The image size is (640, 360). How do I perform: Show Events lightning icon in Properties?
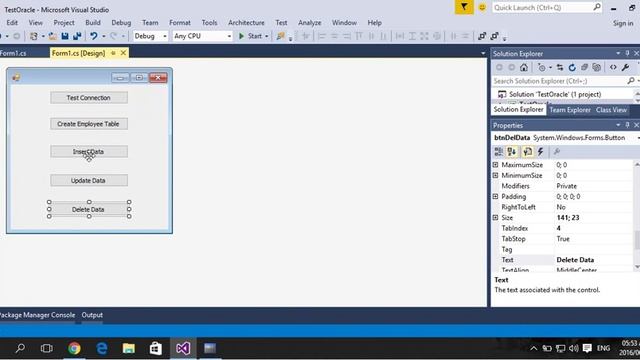[540, 152]
